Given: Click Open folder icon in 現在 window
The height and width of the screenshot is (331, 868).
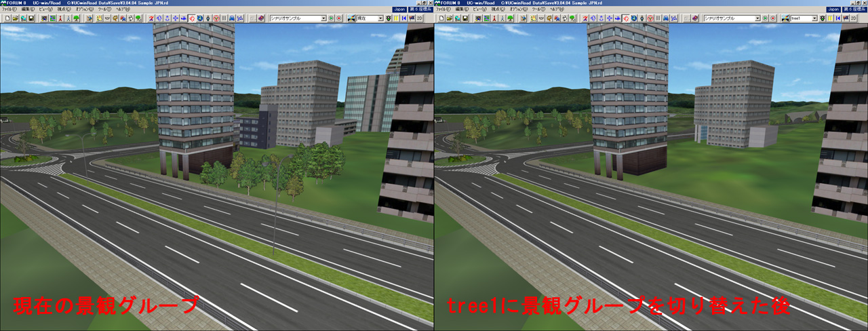Looking at the screenshot, I should click(16, 18).
